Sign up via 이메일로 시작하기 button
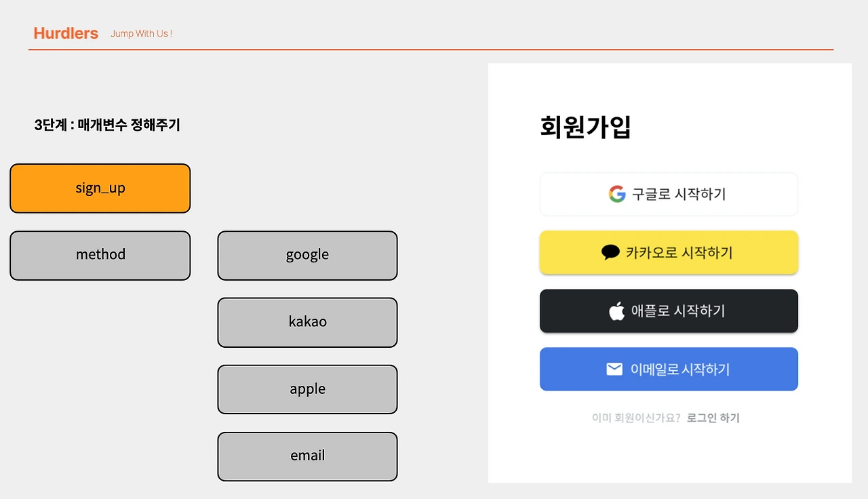 pos(669,369)
